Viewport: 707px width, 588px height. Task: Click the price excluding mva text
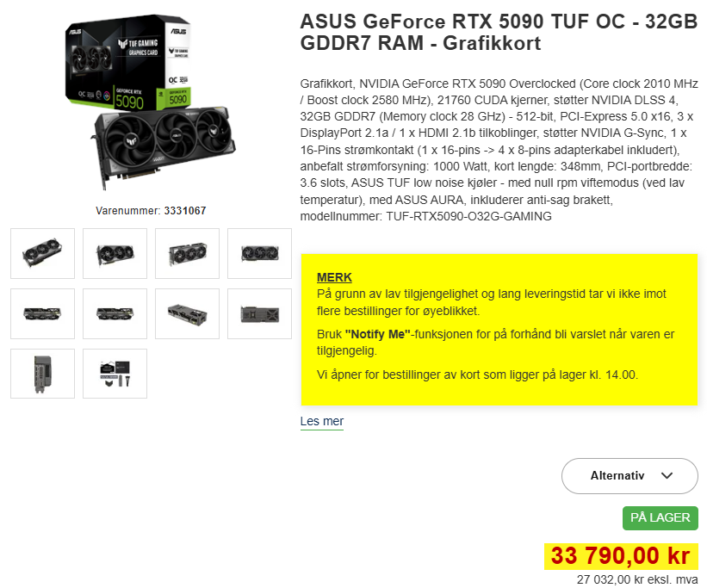(x=637, y=579)
